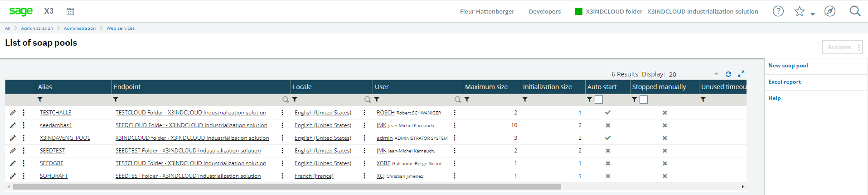The image size is (868, 195).
Task: Open the compass navigation icon
Action: [829, 11]
